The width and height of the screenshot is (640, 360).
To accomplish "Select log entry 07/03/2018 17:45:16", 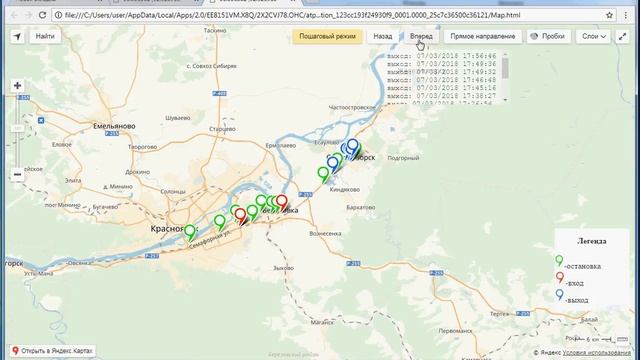I will tap(442, 88).
